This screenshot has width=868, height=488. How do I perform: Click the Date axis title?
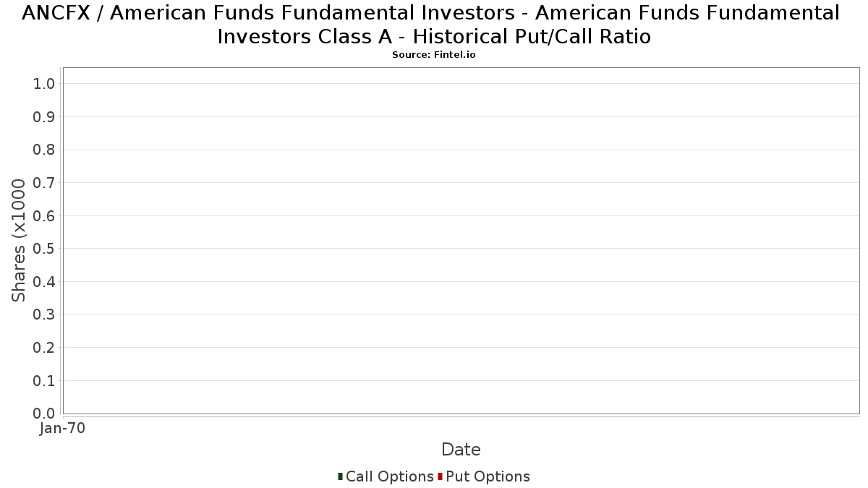click(x=461, y=450)
